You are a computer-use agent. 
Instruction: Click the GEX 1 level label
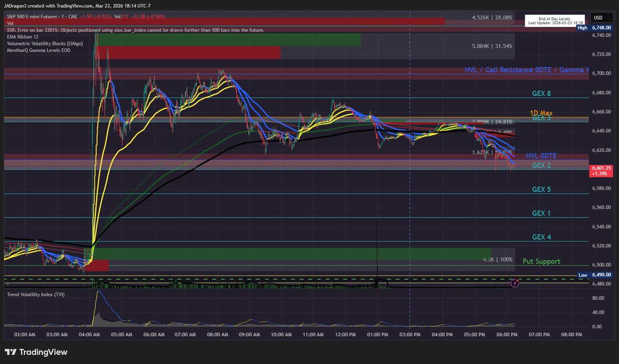pyautogui.click(x=541, y=213)
